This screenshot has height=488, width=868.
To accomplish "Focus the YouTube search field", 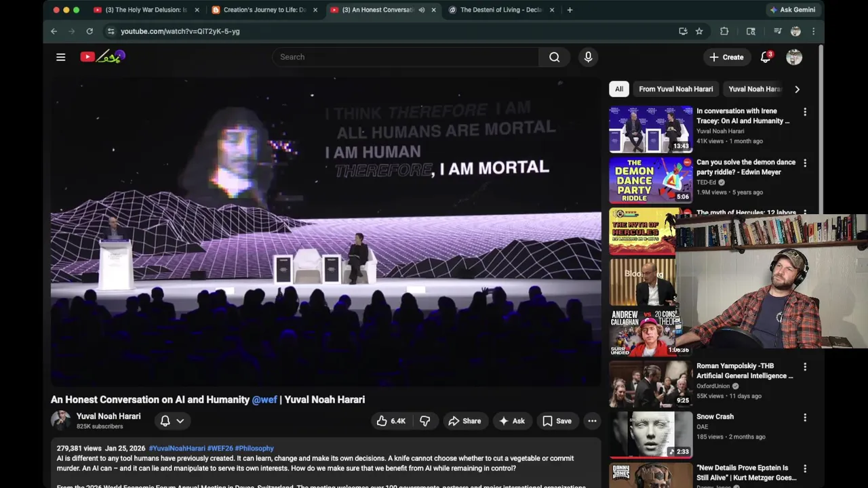I will tap(406, 57).
